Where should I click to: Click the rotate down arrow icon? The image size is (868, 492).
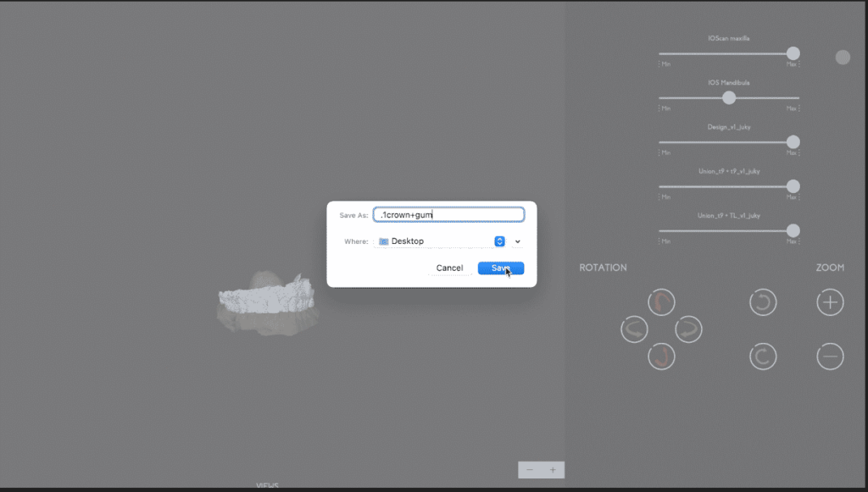point(661,357)
